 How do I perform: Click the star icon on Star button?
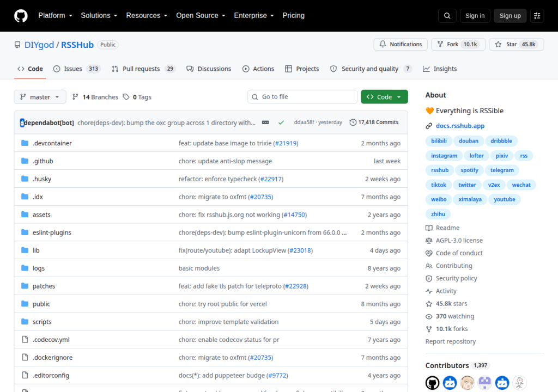click(x=498, y=44)
